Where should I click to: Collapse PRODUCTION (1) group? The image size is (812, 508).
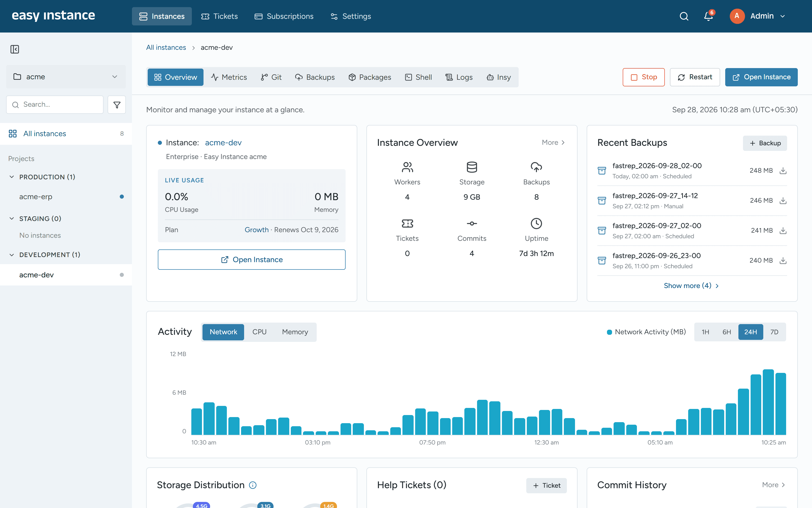12,177
